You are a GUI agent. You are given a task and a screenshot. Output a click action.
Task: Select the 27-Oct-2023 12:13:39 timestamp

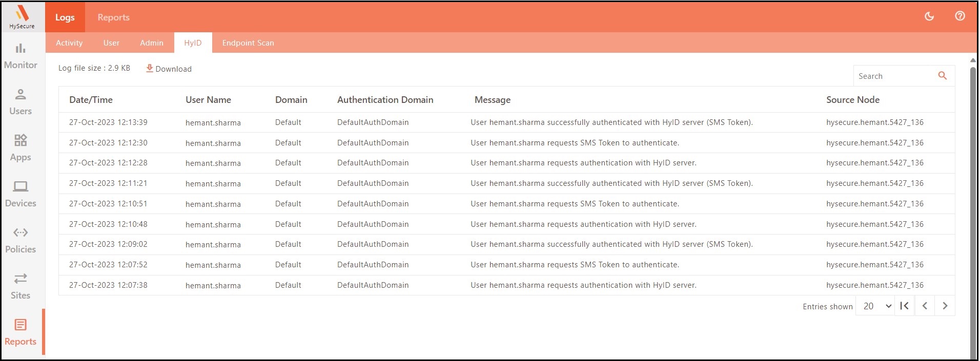pos(108,122)
